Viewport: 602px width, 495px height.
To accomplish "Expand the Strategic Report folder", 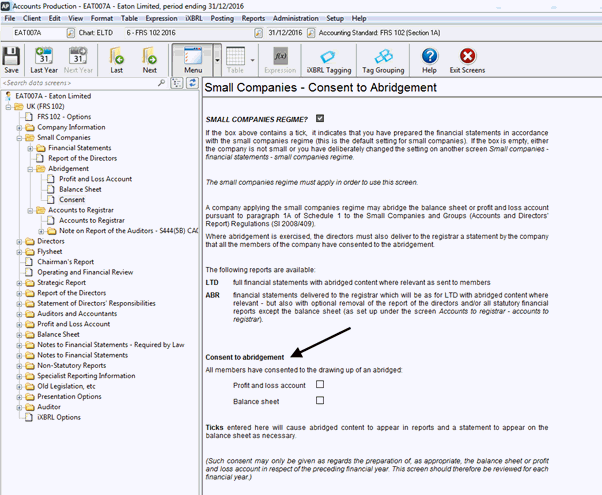I will tap(19, 283).
